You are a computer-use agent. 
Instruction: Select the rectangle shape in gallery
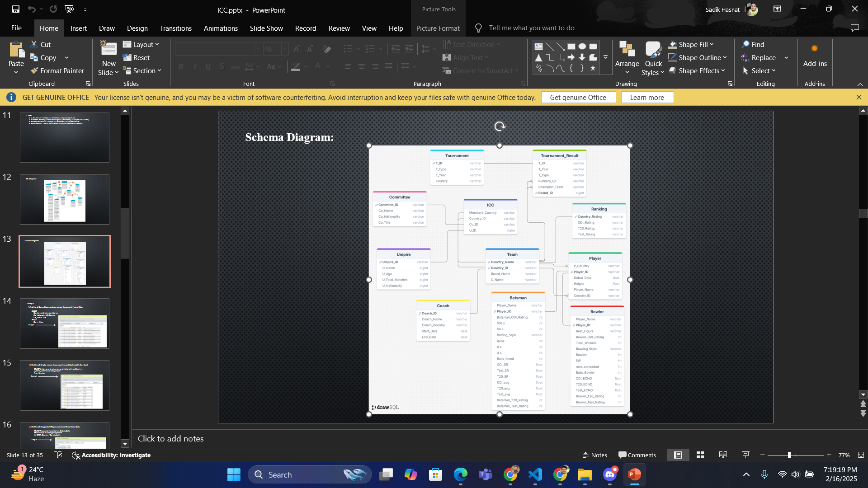pos(571,46)
